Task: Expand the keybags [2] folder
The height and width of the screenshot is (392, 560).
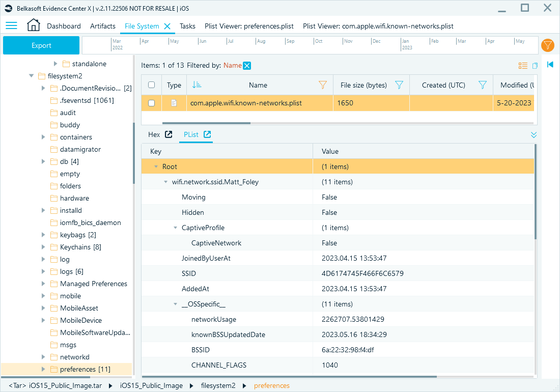Action: coord(43,235)
